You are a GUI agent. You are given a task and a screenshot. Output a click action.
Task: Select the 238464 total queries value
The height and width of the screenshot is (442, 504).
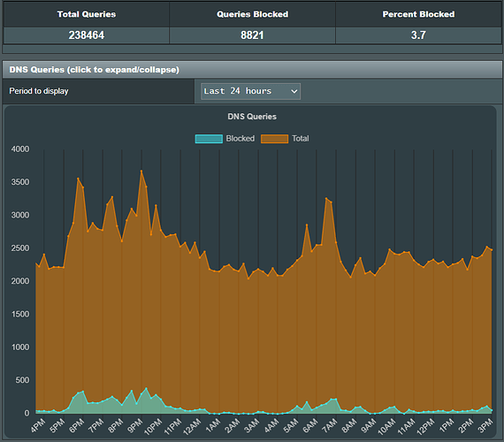click(86, 35)
